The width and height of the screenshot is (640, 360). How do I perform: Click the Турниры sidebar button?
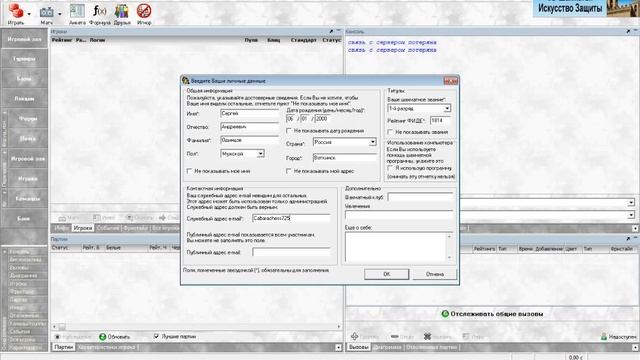click(x=24, y=59)
